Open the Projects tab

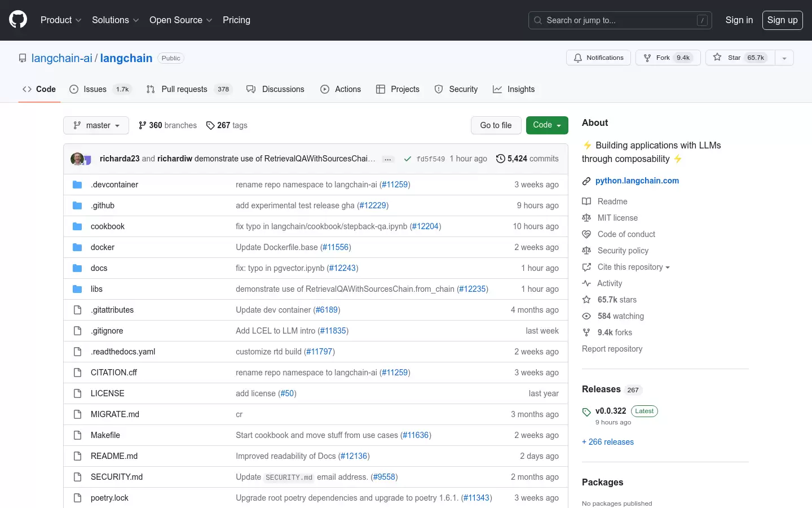(398, 89)
